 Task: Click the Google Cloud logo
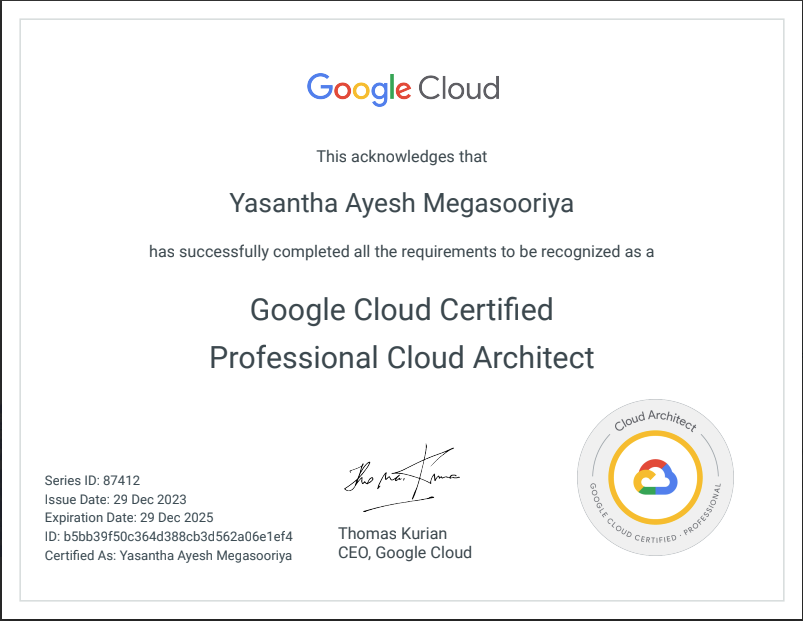403,88
